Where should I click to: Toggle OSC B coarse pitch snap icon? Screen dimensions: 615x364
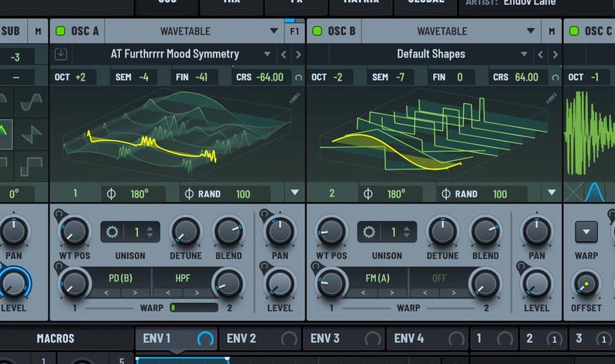(555, 77)
